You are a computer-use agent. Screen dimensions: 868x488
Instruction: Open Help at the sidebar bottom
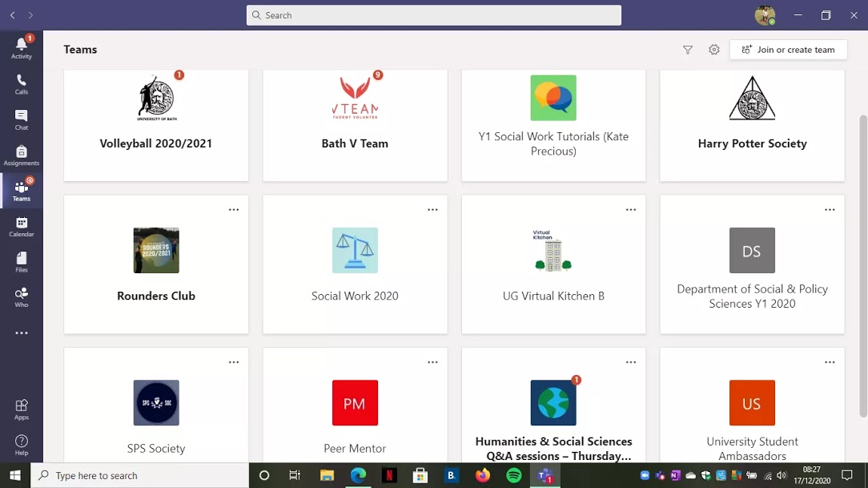(x=21, y=446)
